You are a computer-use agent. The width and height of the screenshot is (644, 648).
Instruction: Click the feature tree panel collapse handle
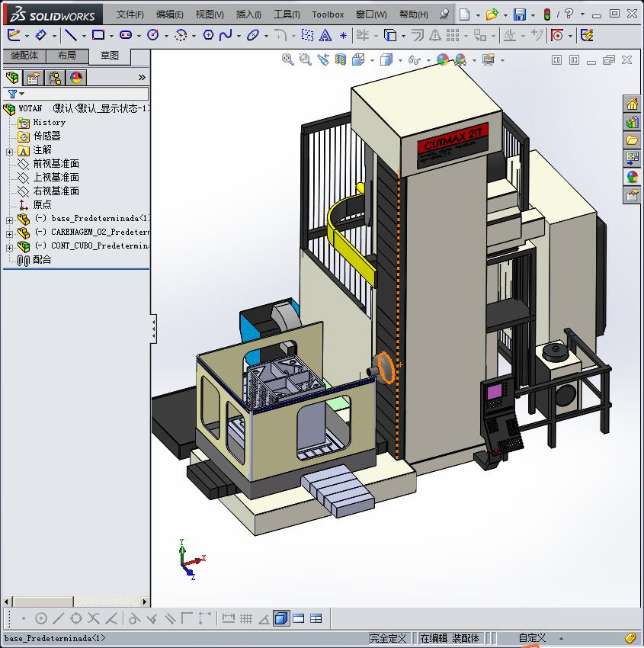pyautogui.click(x=153, y=328)
